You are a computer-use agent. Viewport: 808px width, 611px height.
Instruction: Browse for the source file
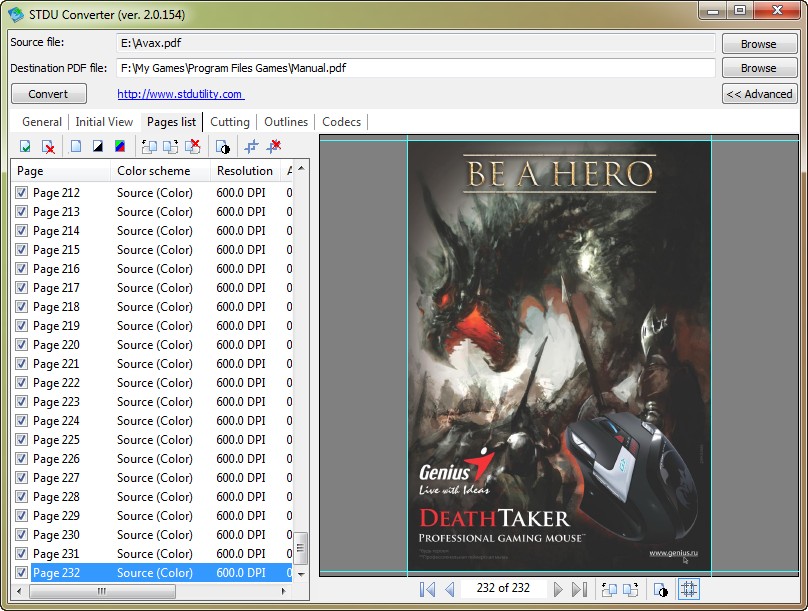point(759,44)
